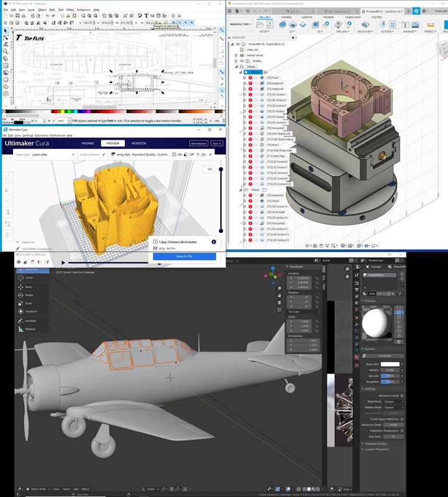Viewport: 448px width, 497px height.
Task: Pick the Inkscape node editing tool
Action: [6, 38]
